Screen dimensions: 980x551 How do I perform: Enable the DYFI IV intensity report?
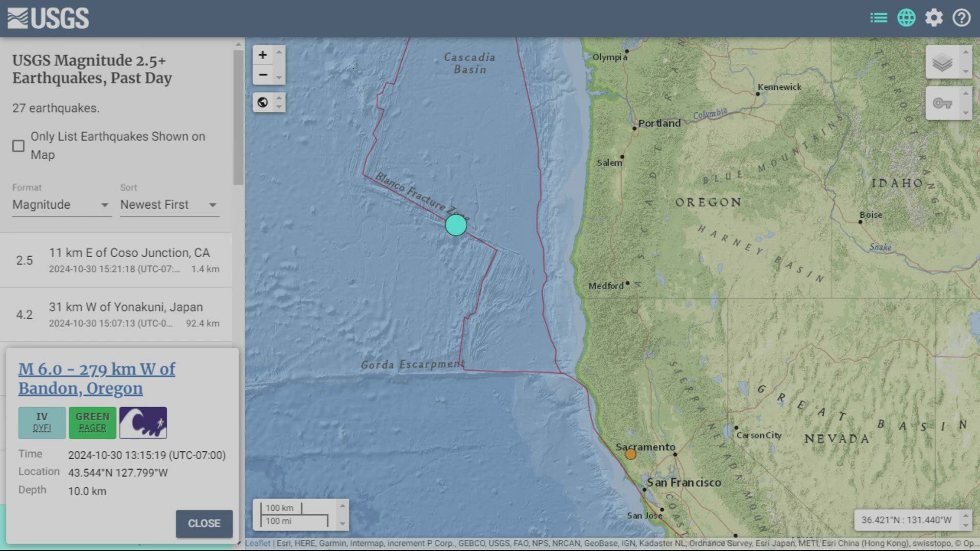(42, 422)
